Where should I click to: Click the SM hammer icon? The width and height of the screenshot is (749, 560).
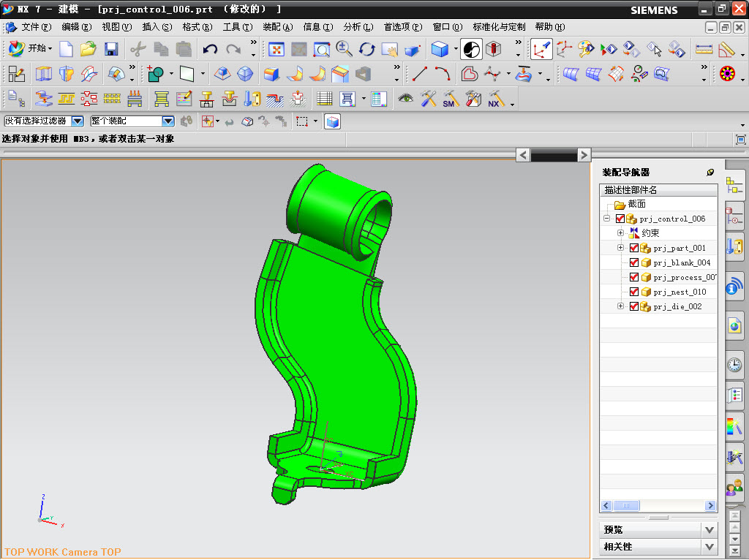tap(450, 99)
